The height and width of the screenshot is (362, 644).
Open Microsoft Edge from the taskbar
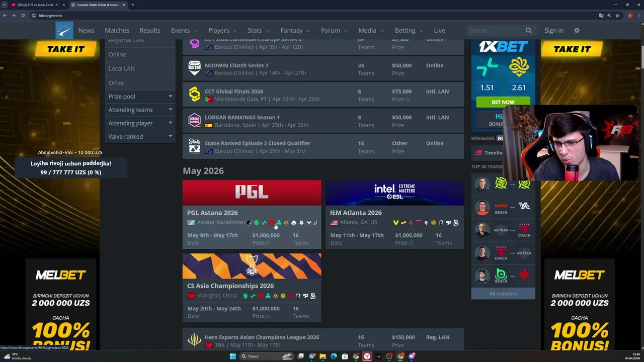point(334,356)
